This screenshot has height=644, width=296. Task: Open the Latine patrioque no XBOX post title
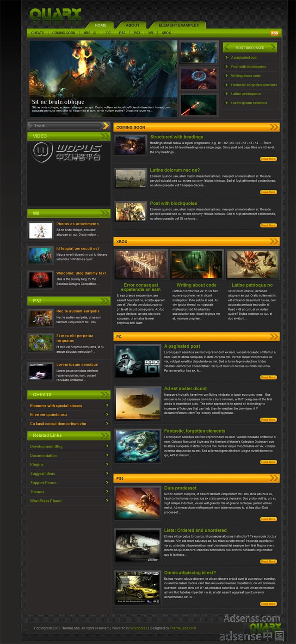252,285
